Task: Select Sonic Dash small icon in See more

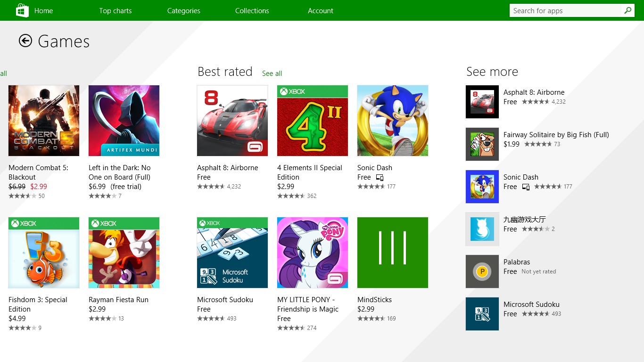Action: (x=482, y=187)
